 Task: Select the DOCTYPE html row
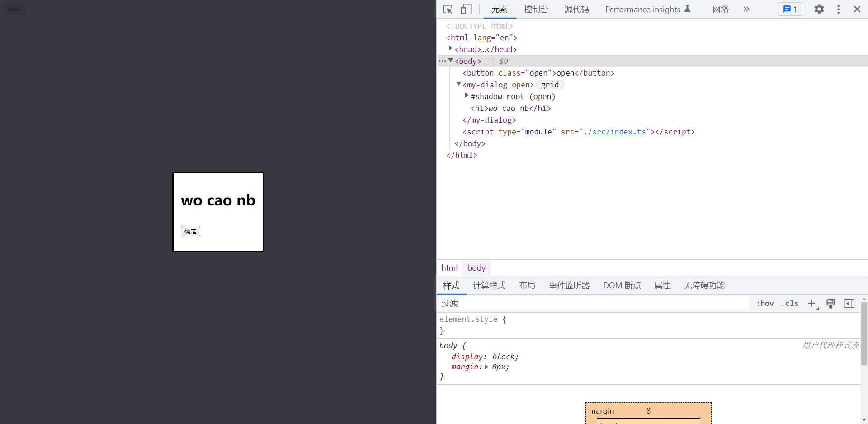(x=480, y=26)
